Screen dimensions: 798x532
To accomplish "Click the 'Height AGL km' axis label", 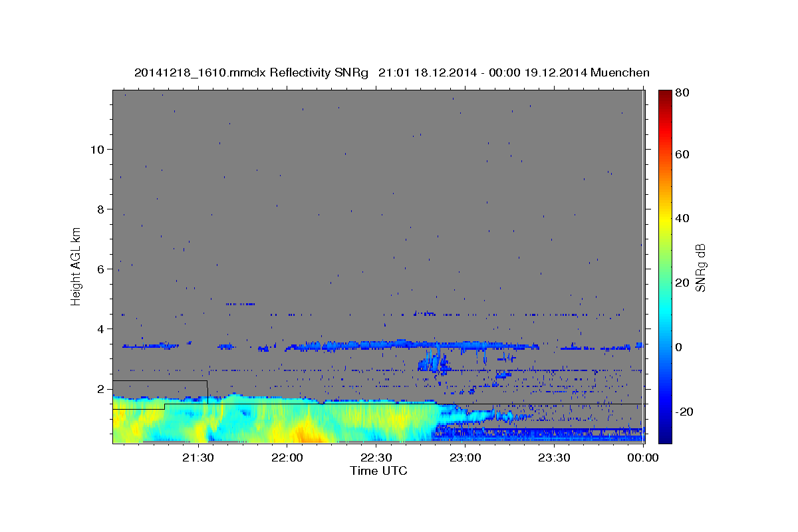I will (x=76, y=267).
